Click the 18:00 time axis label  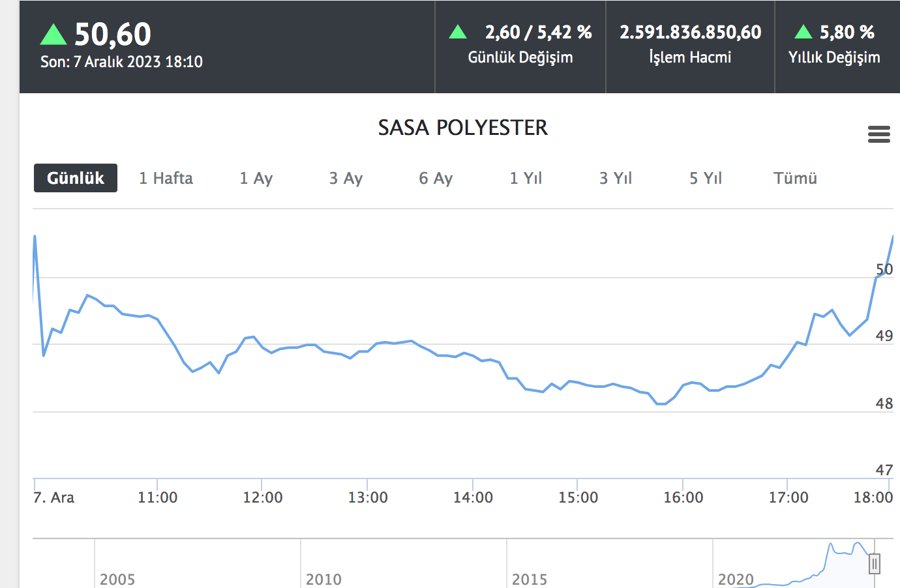coord(873,497)
